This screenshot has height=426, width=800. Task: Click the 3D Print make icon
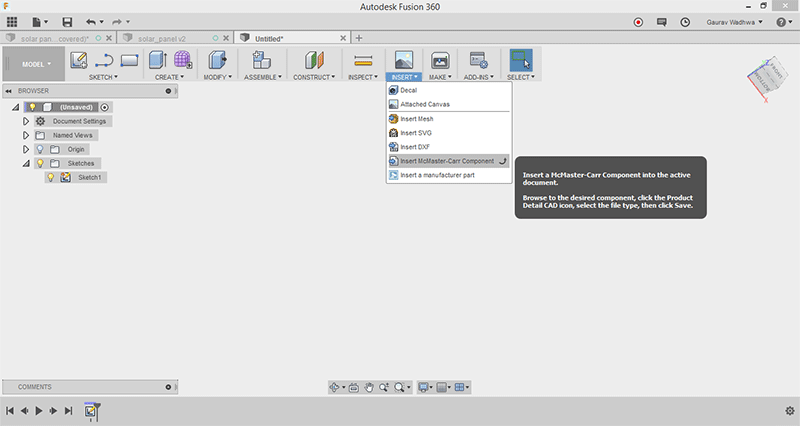click(x=439, y=61)
